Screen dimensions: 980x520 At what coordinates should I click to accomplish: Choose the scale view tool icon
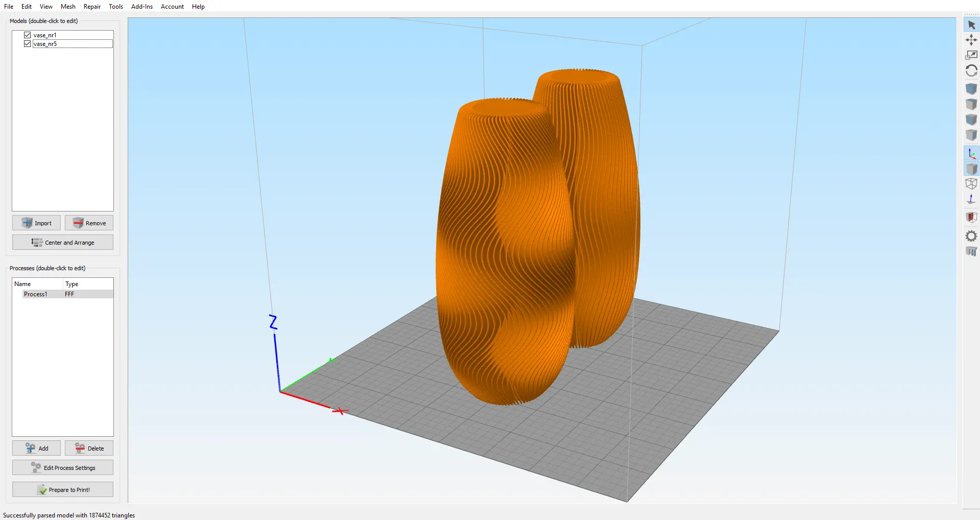click(971, 55)
